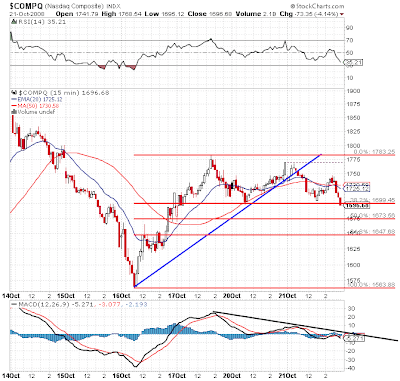Screen dimensions: 400x381
Task: Click the 0.0%: 1783.25 Fibonacci label
Action: 374,152
